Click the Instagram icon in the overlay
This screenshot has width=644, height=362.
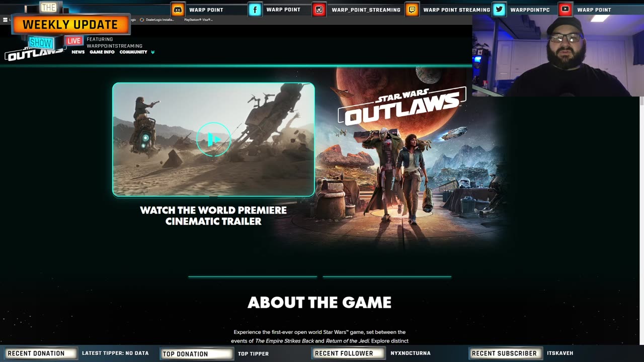click(319, 10)
